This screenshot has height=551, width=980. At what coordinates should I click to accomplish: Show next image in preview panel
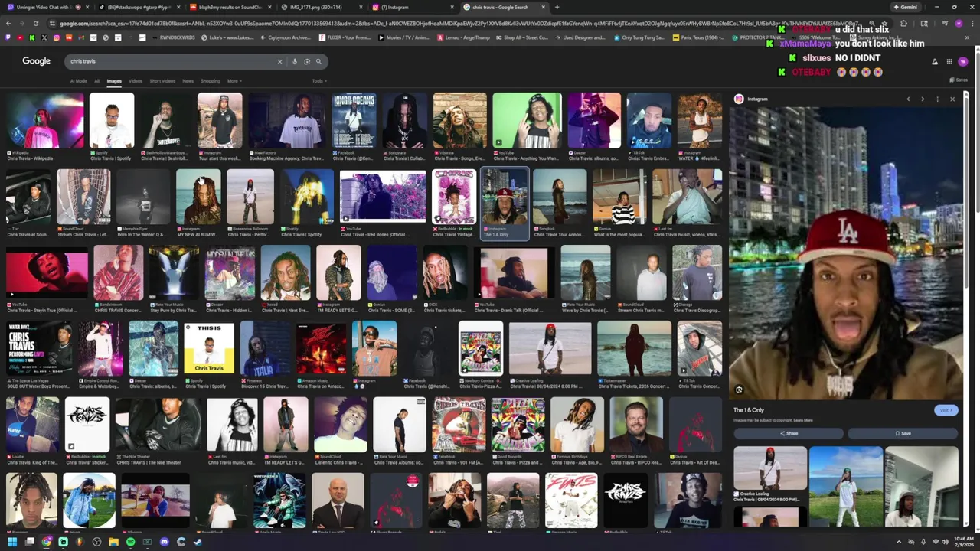(x=923, y=99)
